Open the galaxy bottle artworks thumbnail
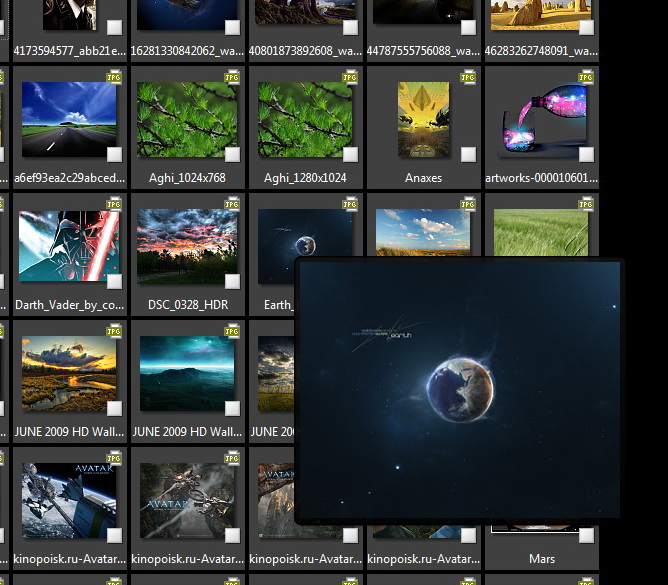 pos(541,119)
